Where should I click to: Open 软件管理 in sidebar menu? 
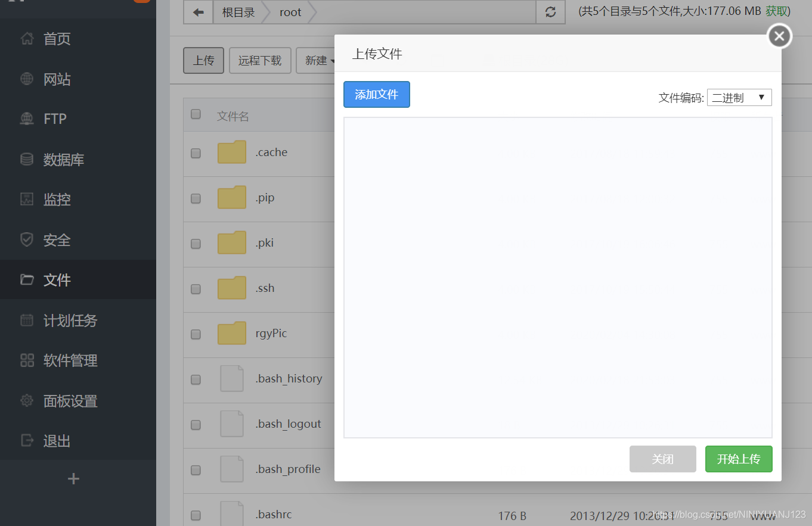pos(70,360)
